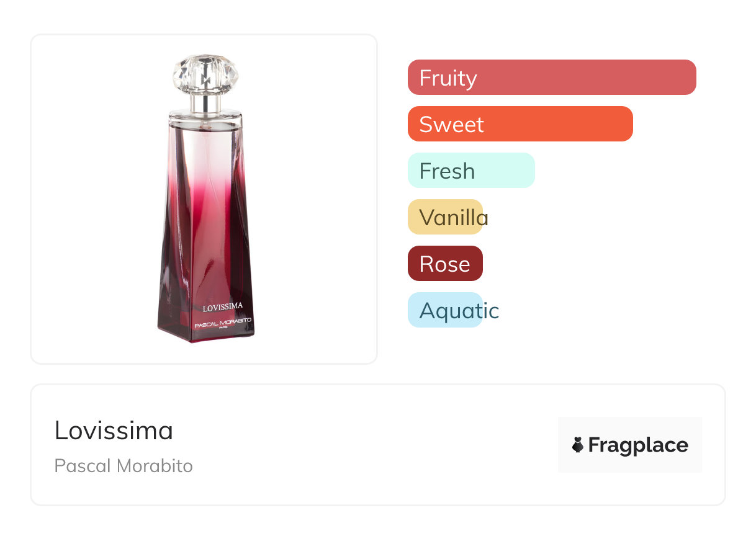The height and width of the screenshot is (536, 756).
Task: Open the Lovissima perfume title
Action: pyautogui.click(x=114, y=431)
